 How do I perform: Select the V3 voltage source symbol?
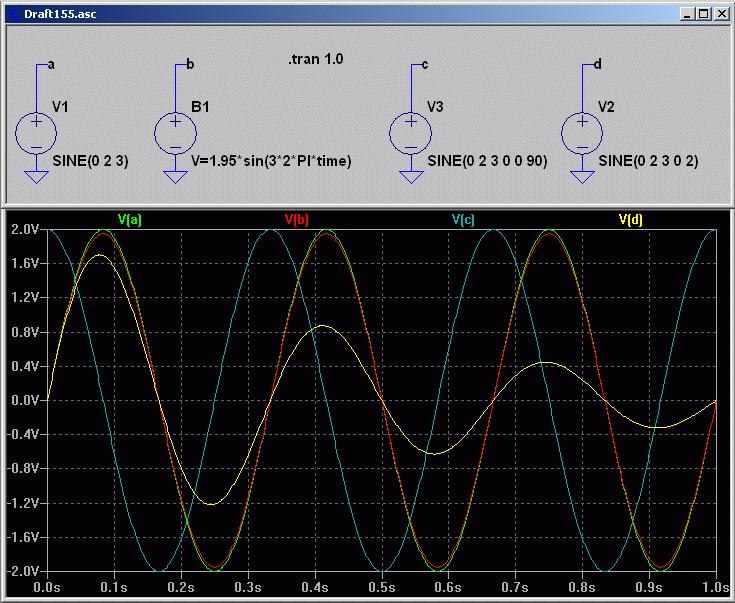pos(411,134)
